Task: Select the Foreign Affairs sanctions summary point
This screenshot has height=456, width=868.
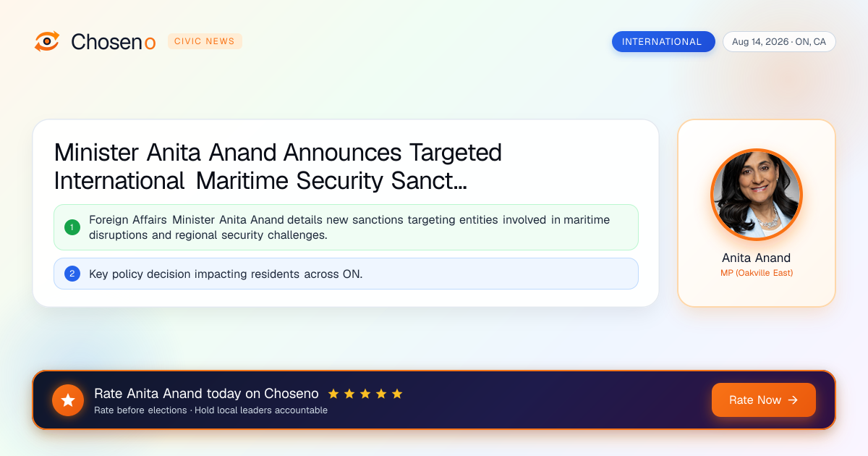Action: (x=346, y=227)
